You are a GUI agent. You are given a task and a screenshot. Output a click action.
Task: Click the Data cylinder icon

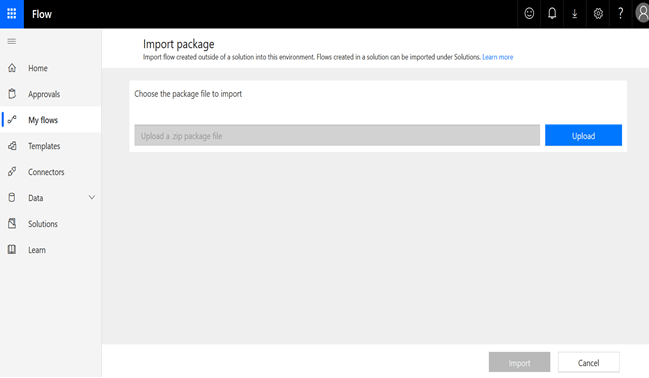click(12, 197)
